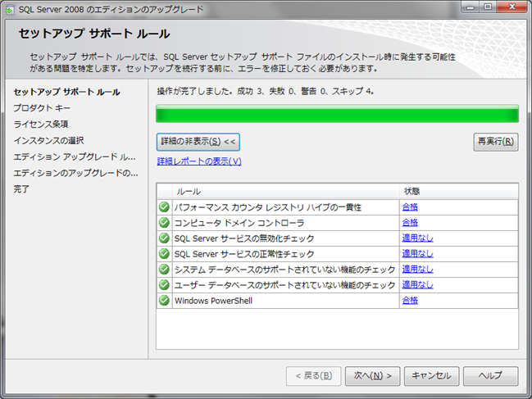The width and height of the screenshot is (532, 399).
Task: Select エディションのアップグレードの... step in sidebar
Action: coord(75,173)
